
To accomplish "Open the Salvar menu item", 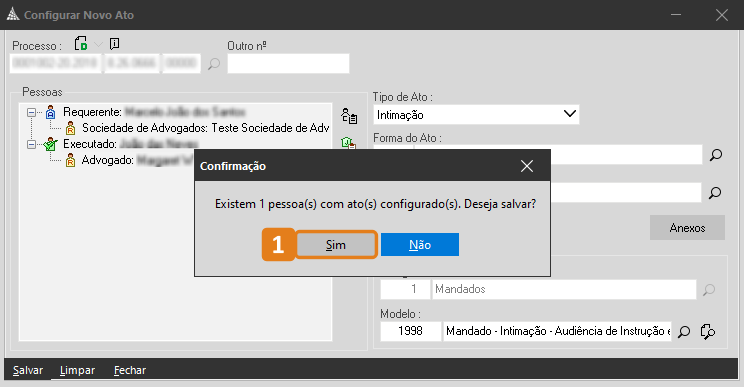I will [28, 370].
